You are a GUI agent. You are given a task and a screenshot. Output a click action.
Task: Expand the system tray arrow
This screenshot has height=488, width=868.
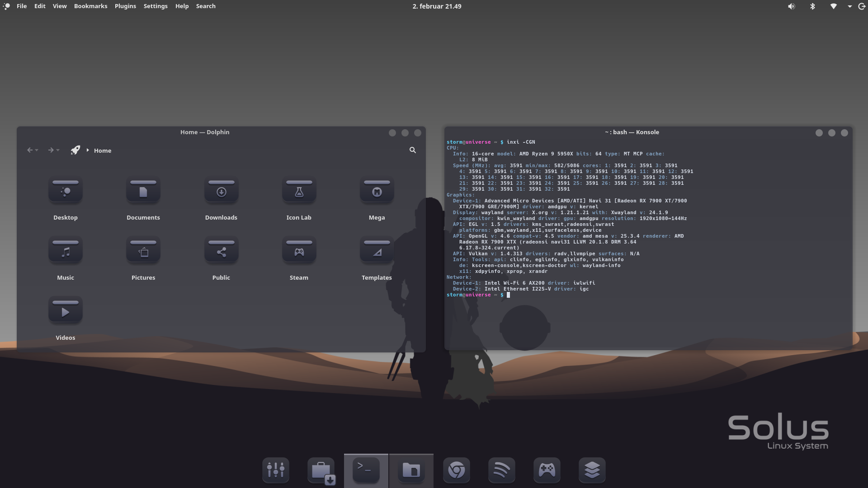pos(849,6)
